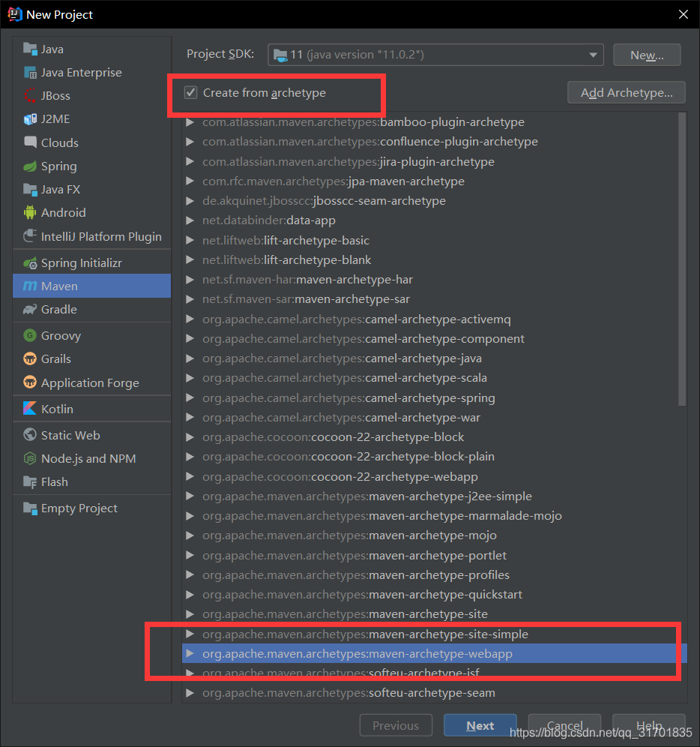
Task: Click the Cancel button
Action: (x=564, y=725)
